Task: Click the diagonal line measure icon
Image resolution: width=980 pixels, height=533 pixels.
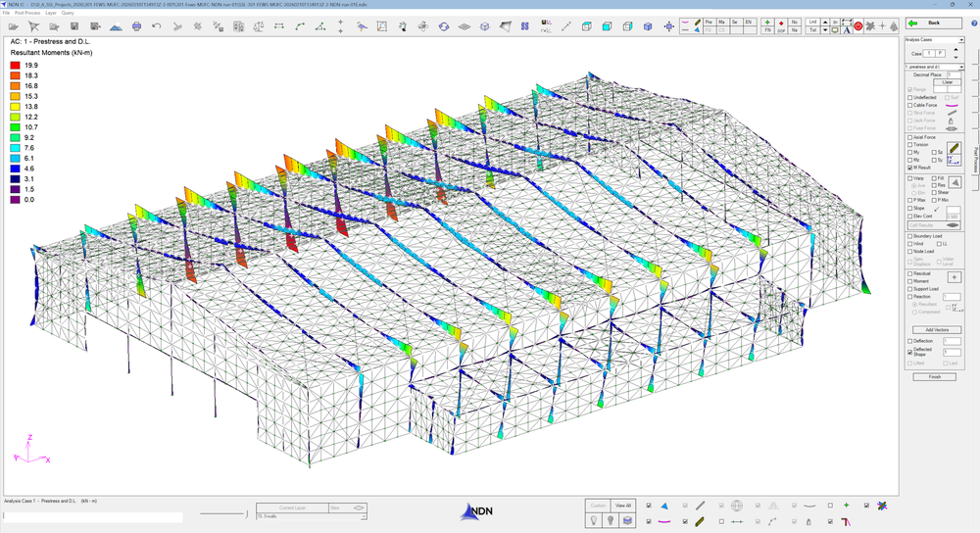Action: [x=566, y=26]
